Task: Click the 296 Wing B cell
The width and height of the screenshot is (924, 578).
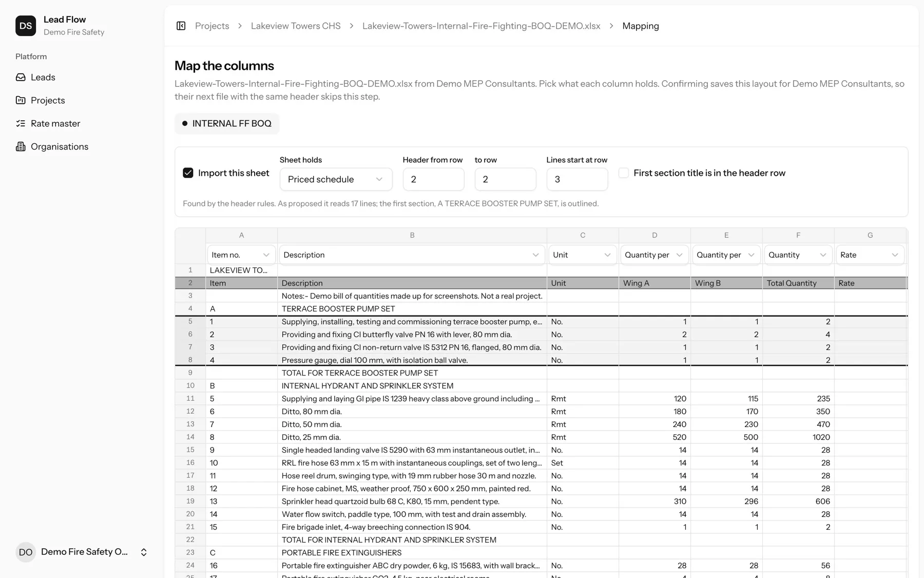Action: pyautogui.click(x=726, y=501)
